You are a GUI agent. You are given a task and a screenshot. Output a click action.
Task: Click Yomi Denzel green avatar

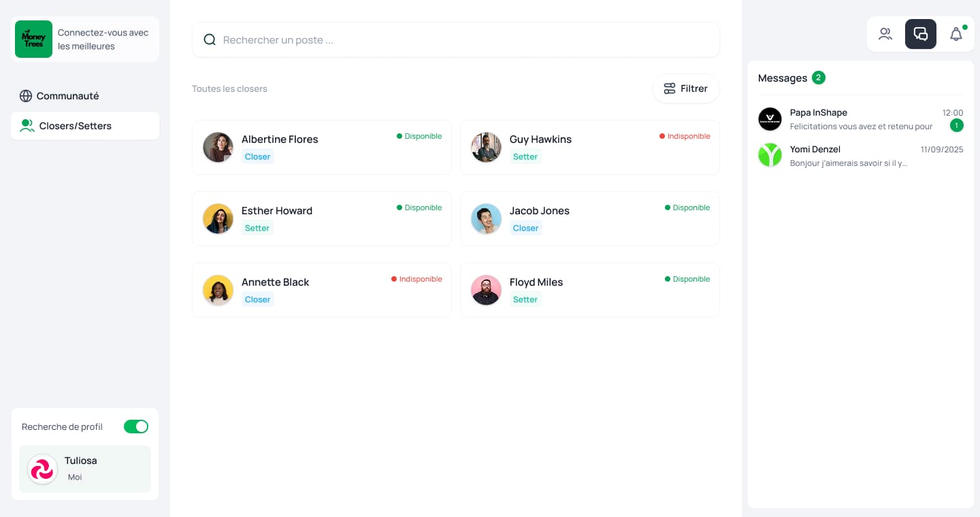point(770,155)
